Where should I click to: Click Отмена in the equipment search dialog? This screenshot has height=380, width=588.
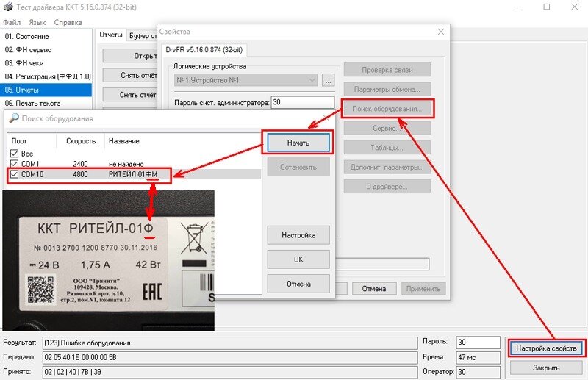pos(298,284)
